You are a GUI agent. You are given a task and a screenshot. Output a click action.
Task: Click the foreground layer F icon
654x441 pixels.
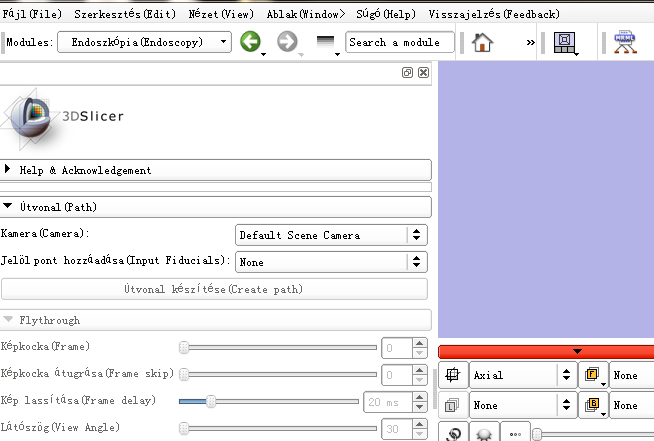pos(592,376)
